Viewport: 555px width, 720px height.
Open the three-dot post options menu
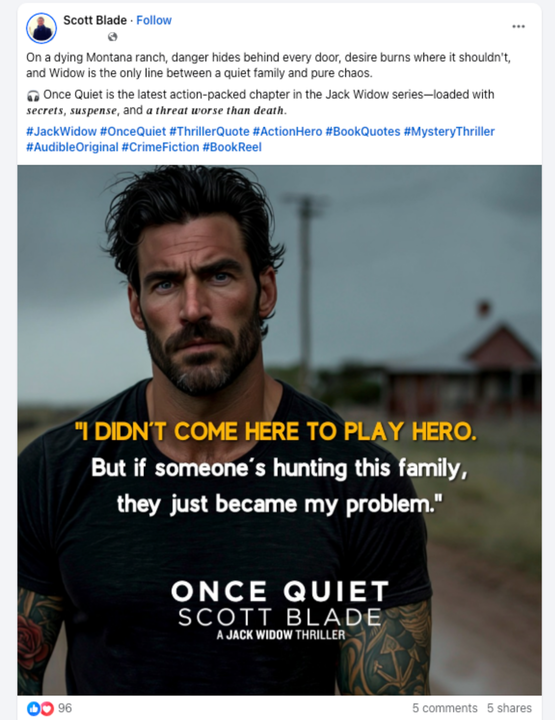pos(518,26)
